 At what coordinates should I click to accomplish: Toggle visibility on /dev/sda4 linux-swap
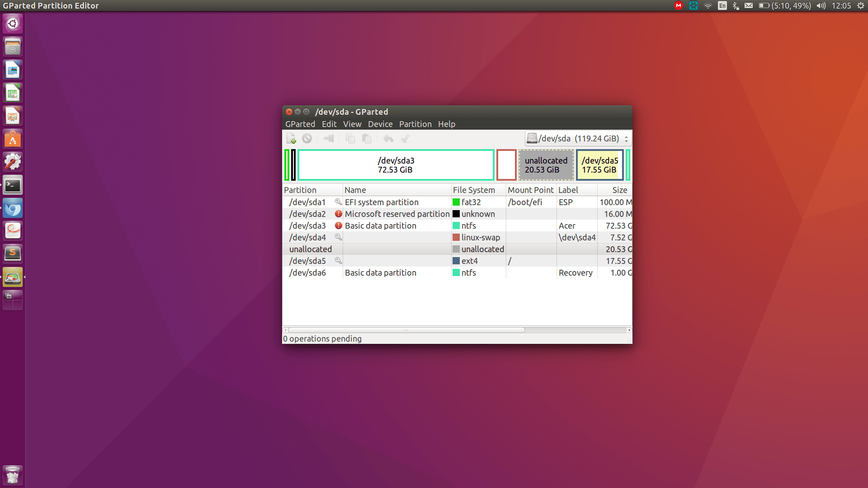pyautogui.click(x=337, y=237)
